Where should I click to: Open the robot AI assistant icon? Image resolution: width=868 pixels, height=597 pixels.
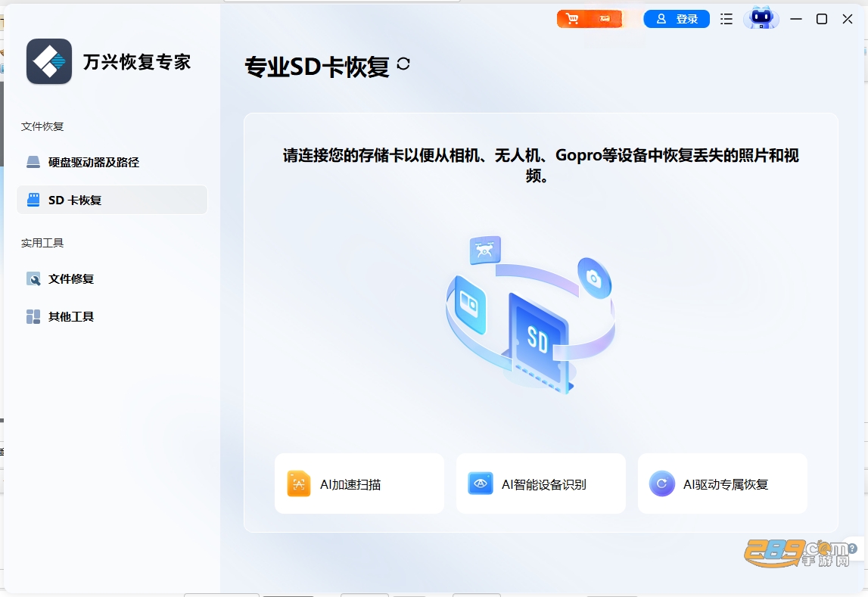point(761,18)
